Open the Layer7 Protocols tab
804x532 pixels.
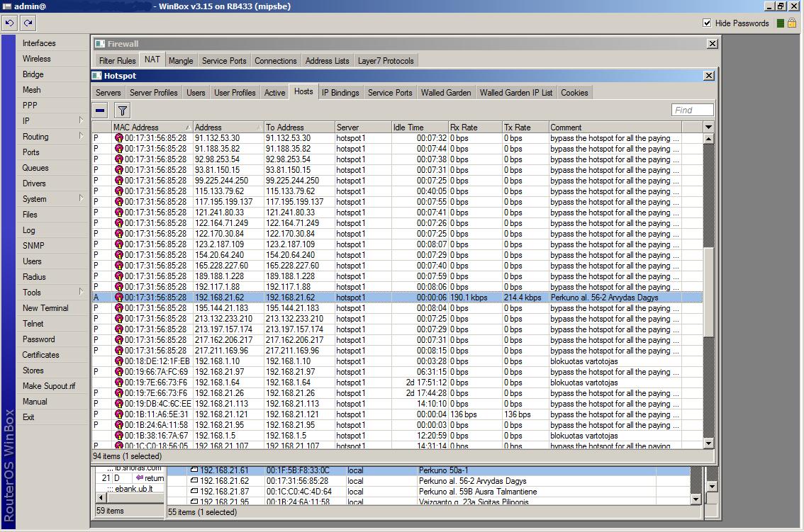point(386,61)
